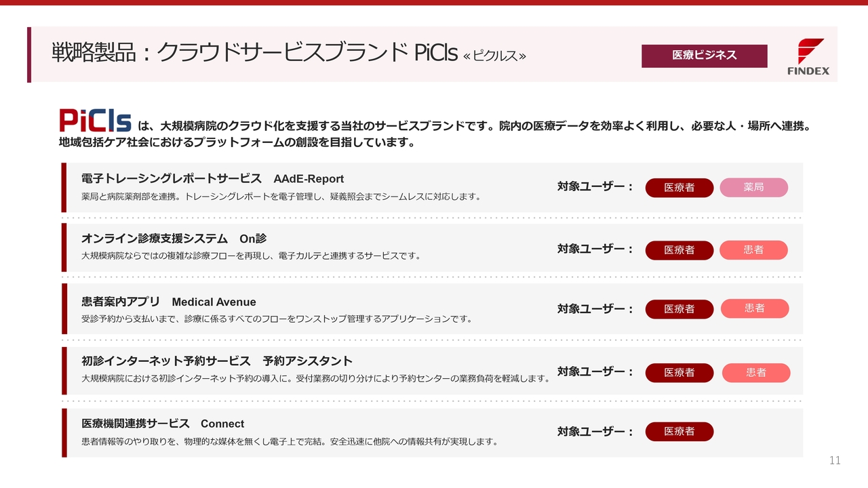Click the red PiCls brand logo
This screenshot has width=868, height=488.
pos(95,121)
